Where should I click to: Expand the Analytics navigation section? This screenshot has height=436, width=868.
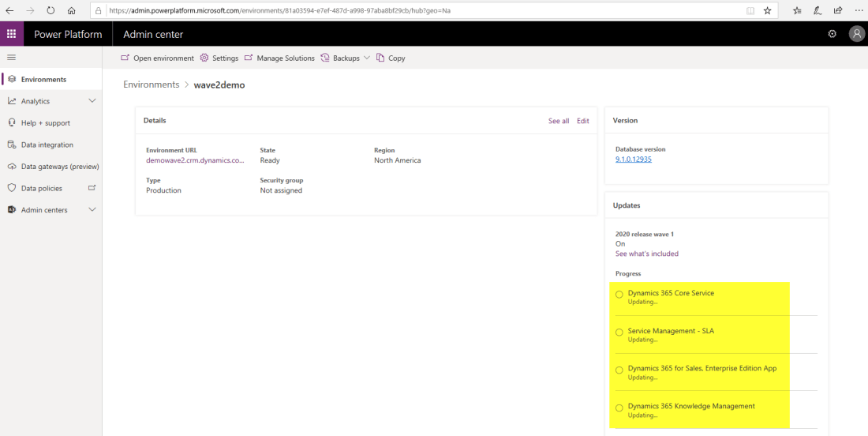pyautogui.click(x=92, y=101)
